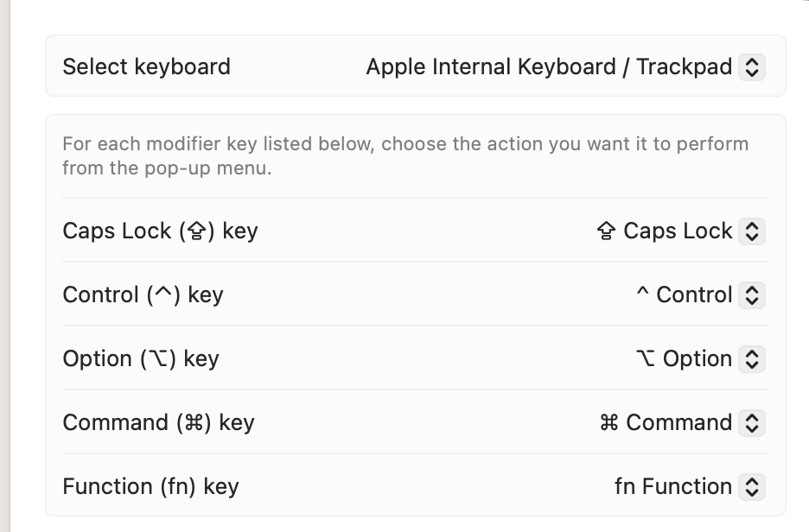Open the '⇪ Caps Lock' action pop-up menu

[666, 231]
